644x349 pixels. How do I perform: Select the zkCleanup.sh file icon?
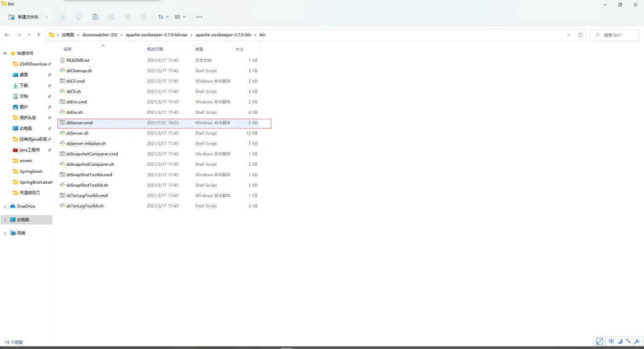coord(63,71)
